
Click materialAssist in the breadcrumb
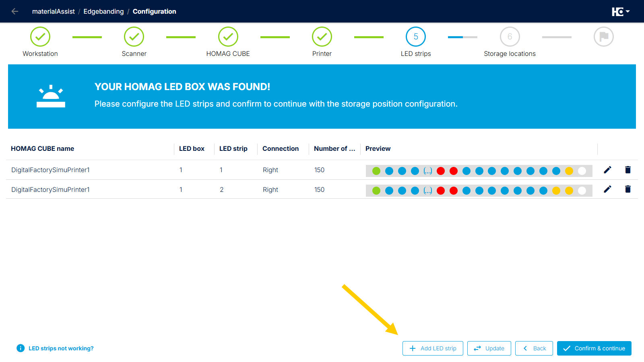54,11
